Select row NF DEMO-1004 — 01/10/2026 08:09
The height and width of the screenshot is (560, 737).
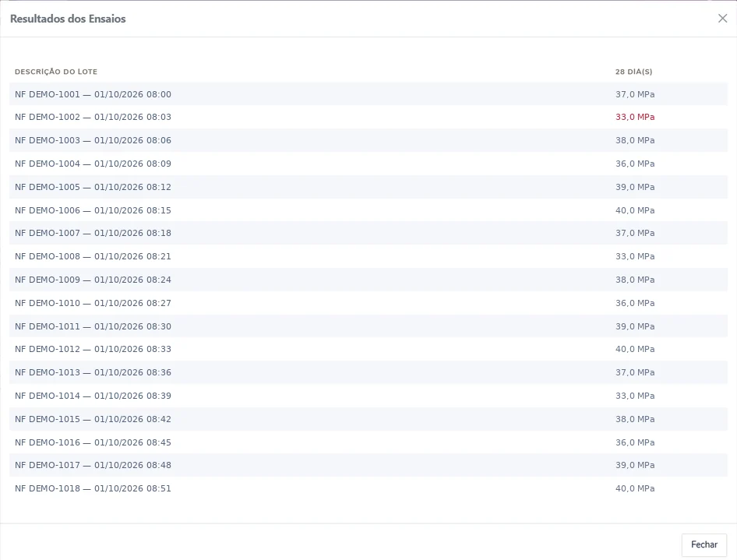coord(368,164)
